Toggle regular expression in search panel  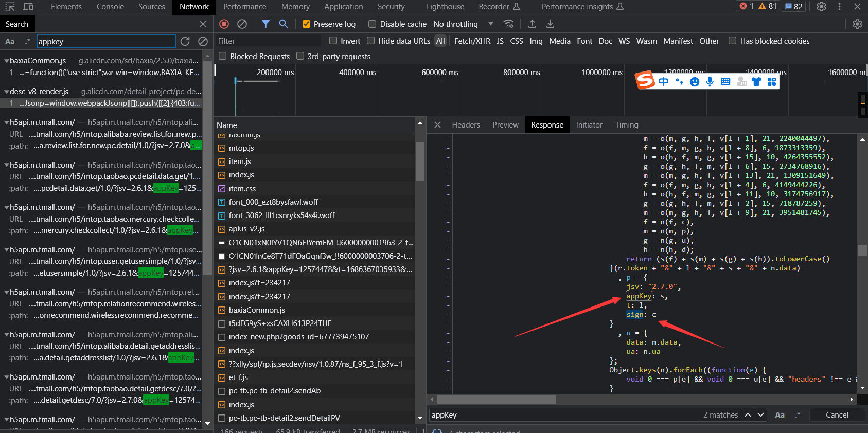click(x=28, y=41)
